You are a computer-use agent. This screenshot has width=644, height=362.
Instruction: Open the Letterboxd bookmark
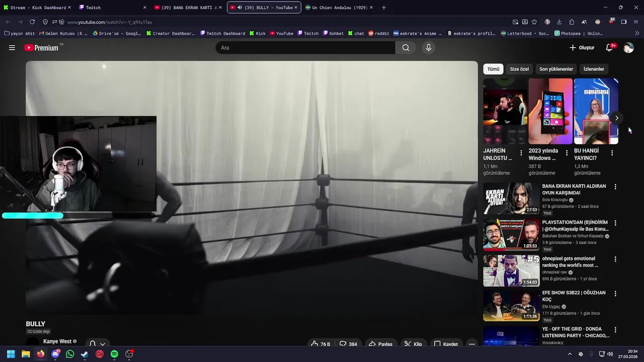pyautogui.click(x=525, y=33)
